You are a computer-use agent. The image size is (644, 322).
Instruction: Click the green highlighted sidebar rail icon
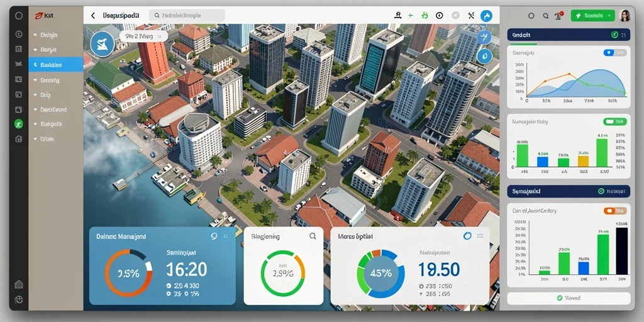click(x=18, y=123)
